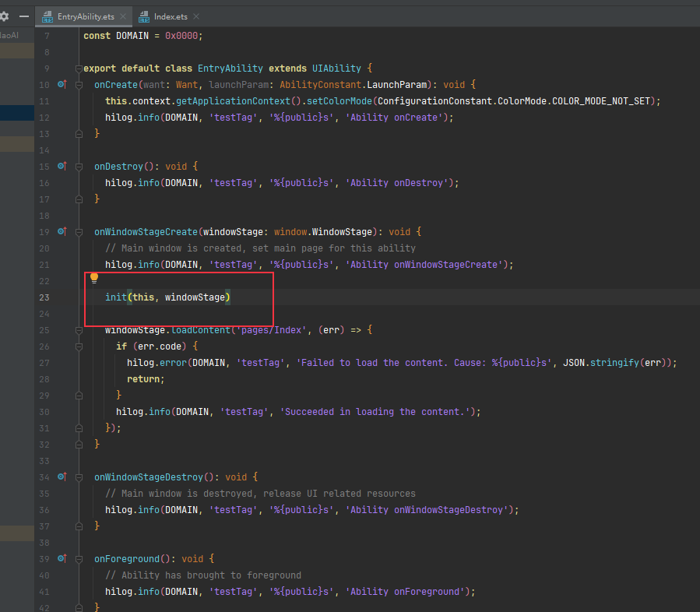Fold the onWindowStageCreate method block
This screenshot has height=612, width=700.
(79, 232)
